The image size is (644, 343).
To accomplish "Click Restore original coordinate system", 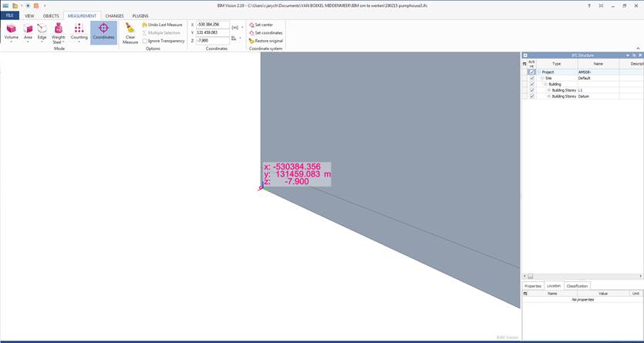I will (266, 41).
